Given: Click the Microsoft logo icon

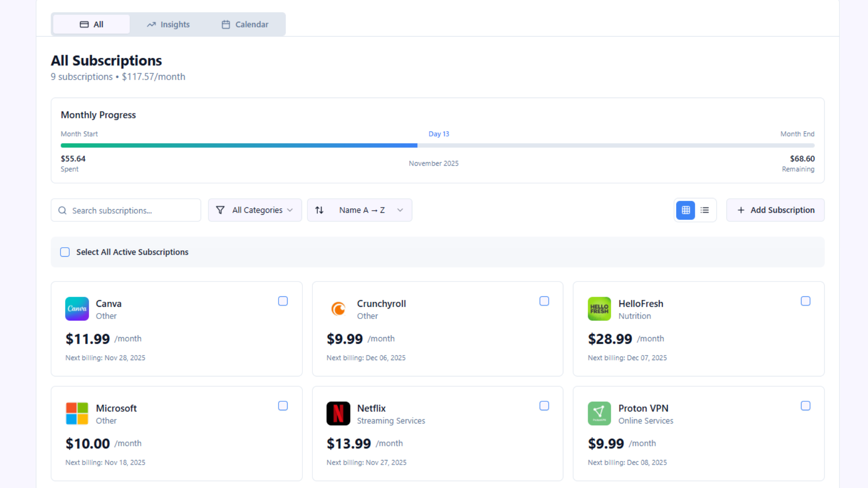Looking at the screenshot, I should point(77,413).
